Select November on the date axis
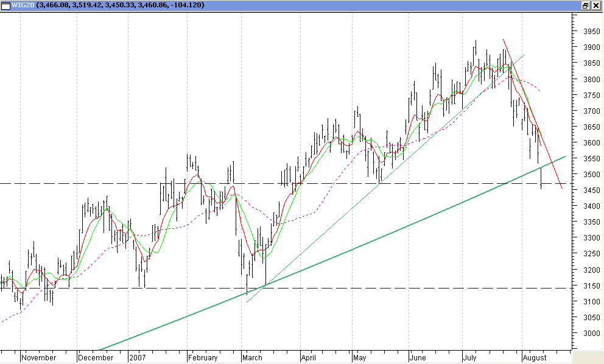Viewport: 604px width, 364px height. pos(38,357)
